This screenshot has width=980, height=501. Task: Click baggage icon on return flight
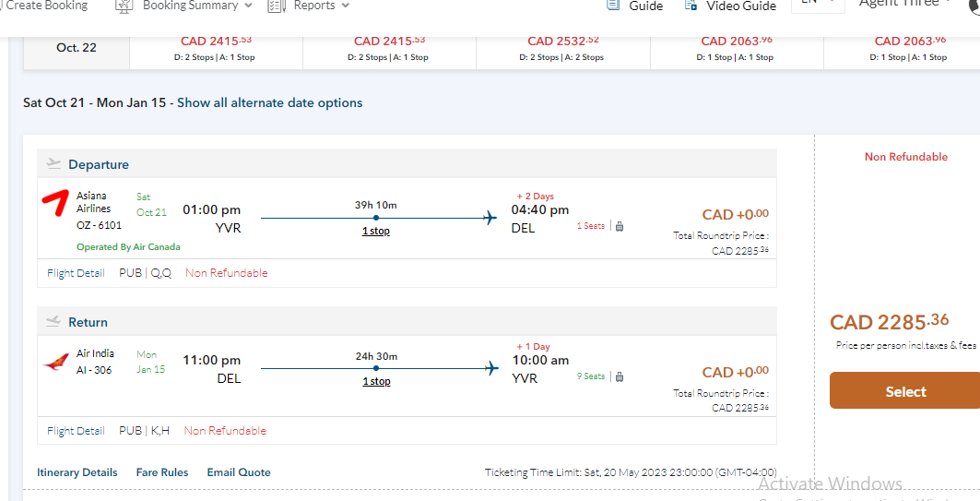[x=620, y=376]
